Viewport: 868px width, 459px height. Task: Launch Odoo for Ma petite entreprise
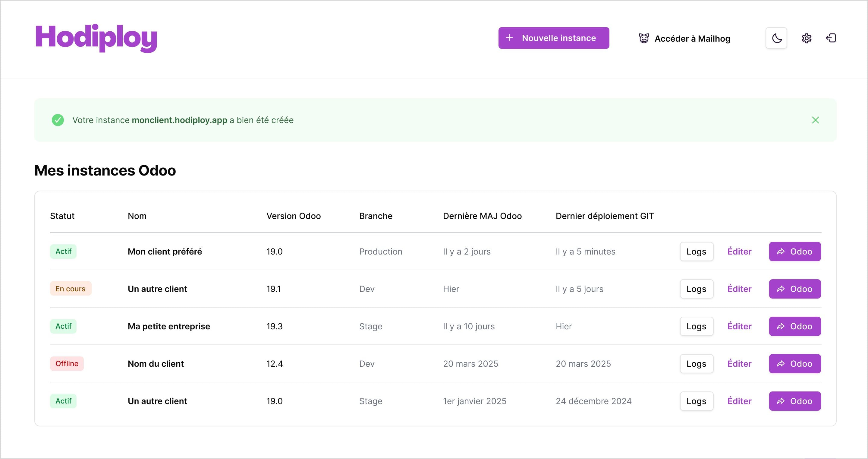point(794,327)
